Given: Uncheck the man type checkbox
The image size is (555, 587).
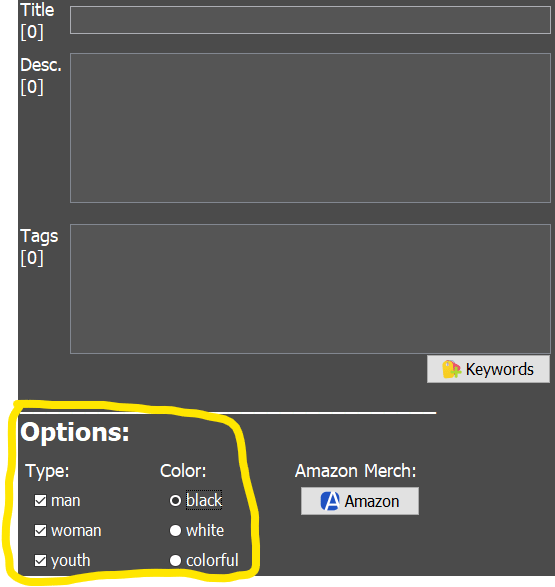Looking at the screenshot, I should [40, 501].
